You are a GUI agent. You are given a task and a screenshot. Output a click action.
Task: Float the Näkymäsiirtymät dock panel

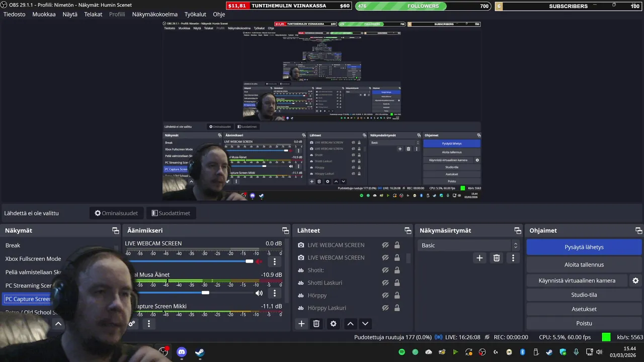pyautogui.click(x=518, y=230)
